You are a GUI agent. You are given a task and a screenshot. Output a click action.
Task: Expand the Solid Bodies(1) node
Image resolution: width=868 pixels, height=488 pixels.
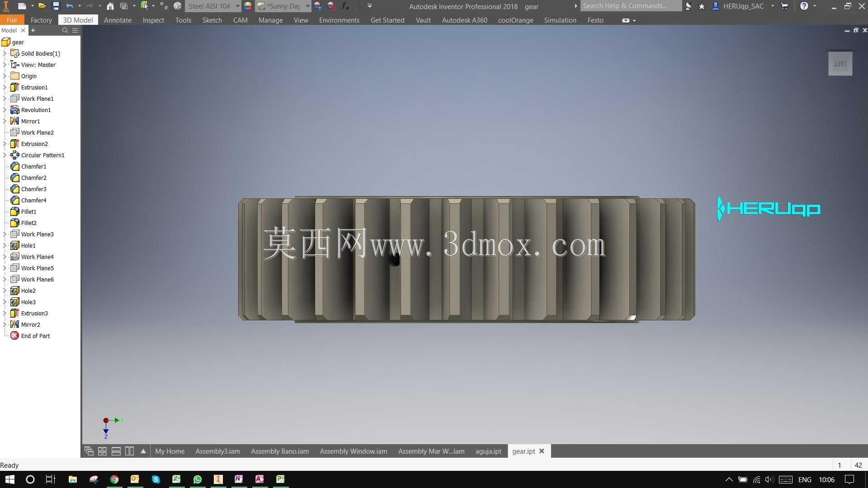coord(5,53)
